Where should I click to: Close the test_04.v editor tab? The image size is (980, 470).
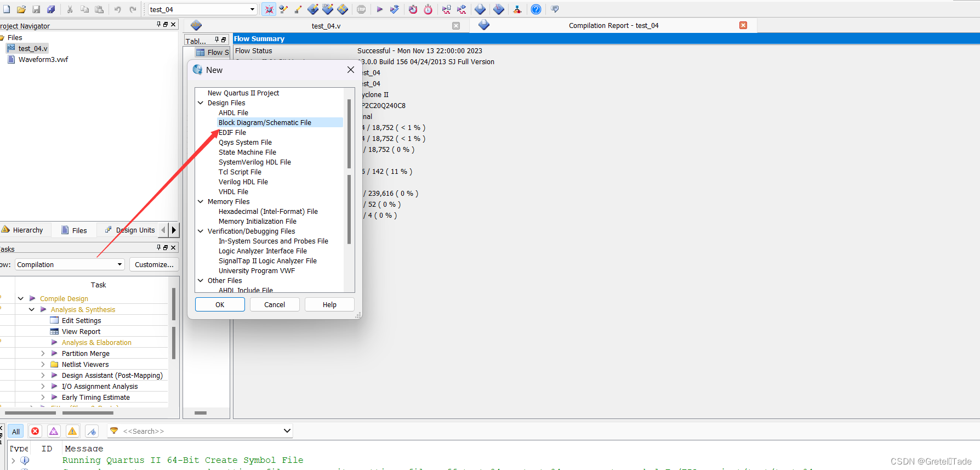(x=456, y=26)
